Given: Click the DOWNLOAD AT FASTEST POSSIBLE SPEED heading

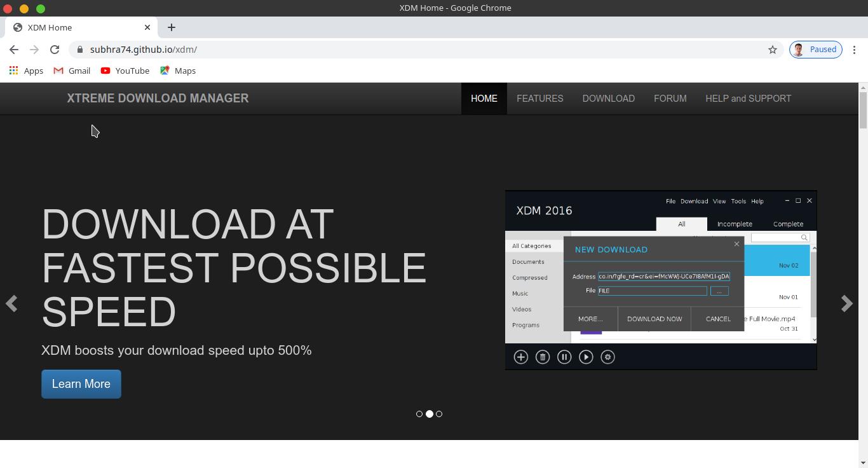Looking at the screenshot, I should pyautogui.click(x=234, y=268).
